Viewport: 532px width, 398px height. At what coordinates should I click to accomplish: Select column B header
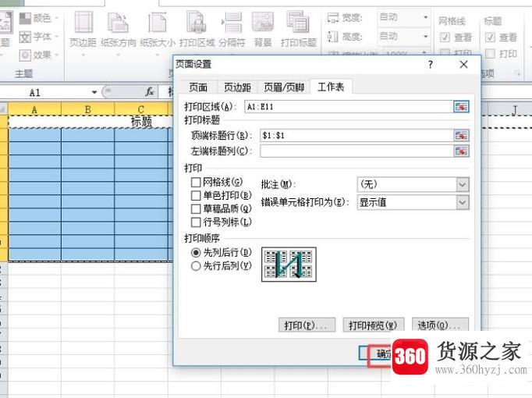[88, 109]
